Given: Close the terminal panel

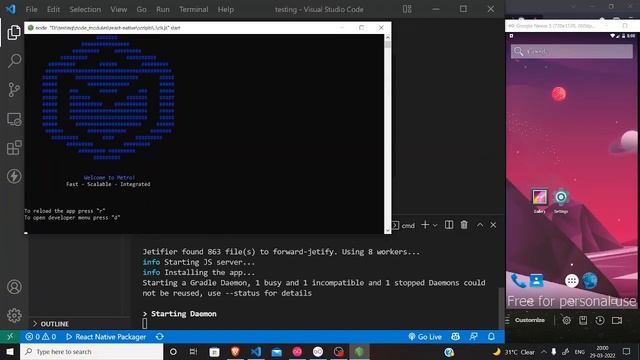Looking at the screenshot, I should point(493,225).
